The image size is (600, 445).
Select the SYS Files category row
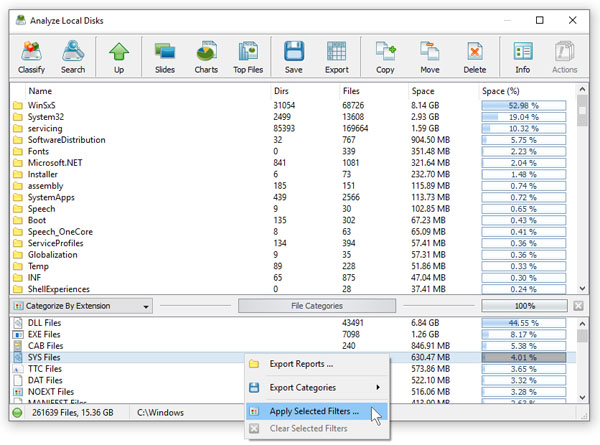(x=293, y=357)
